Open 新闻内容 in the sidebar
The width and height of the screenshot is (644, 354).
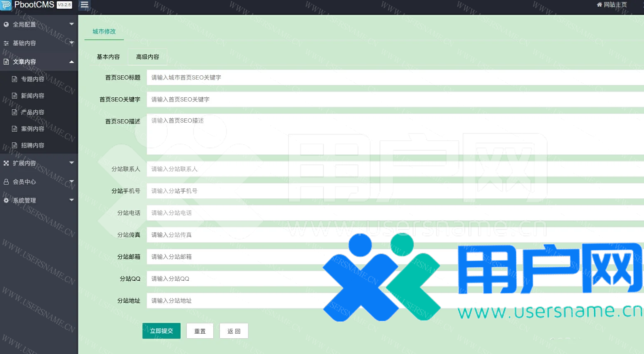[x=32, y=96]
